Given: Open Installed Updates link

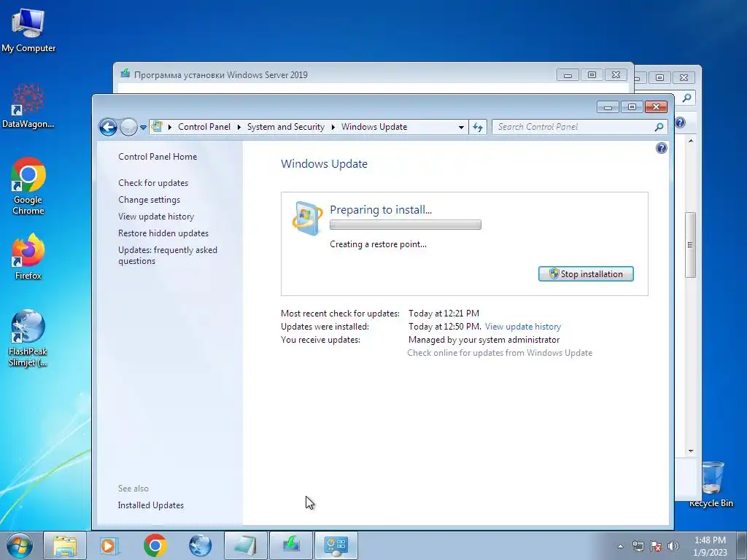Looking at the screenshot, I should tap(150, 505).
